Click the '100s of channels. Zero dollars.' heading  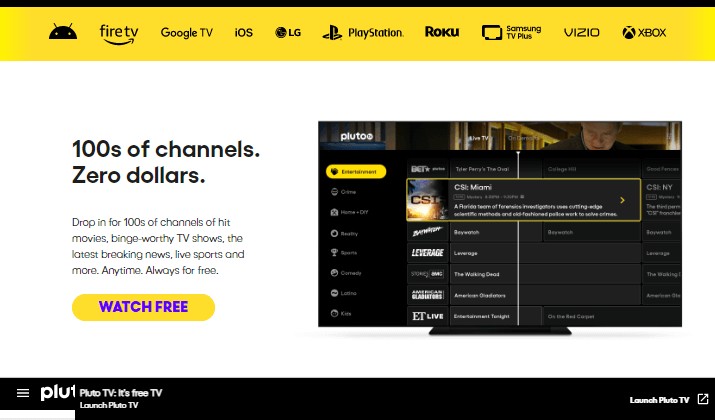(x=166, y=162)
